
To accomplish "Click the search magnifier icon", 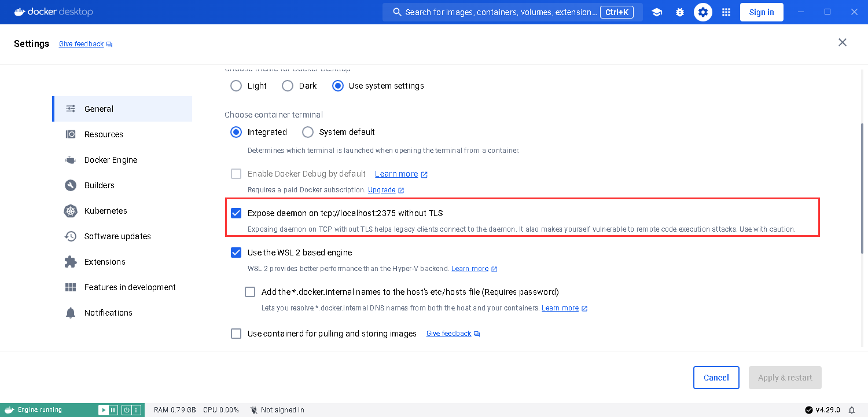I will pyautogui.click(x=397, y=12).
